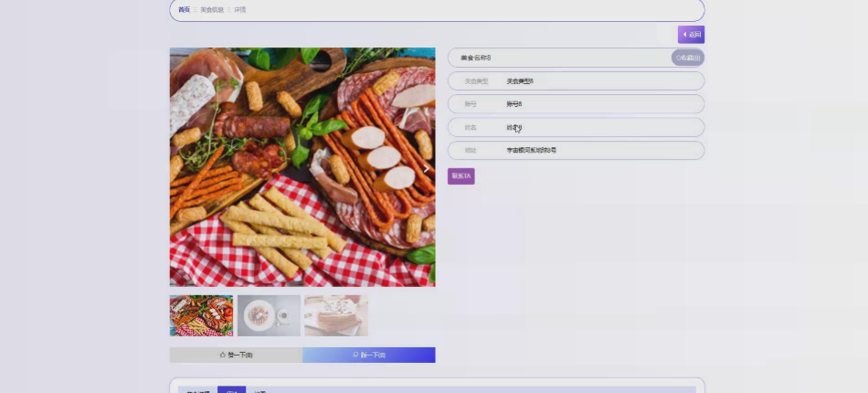The image size is (868, 393).
Task: Click the 账号 field label
Action: pyautogui.click(x=470, y=104)
